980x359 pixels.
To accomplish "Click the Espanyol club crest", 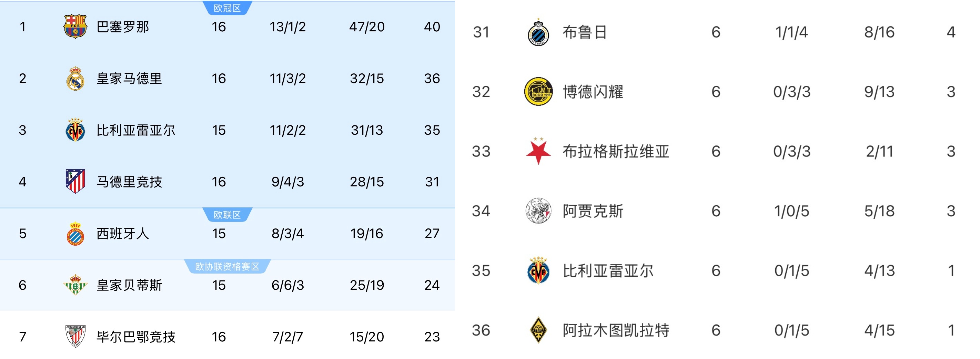I will (x=75, y=233).
